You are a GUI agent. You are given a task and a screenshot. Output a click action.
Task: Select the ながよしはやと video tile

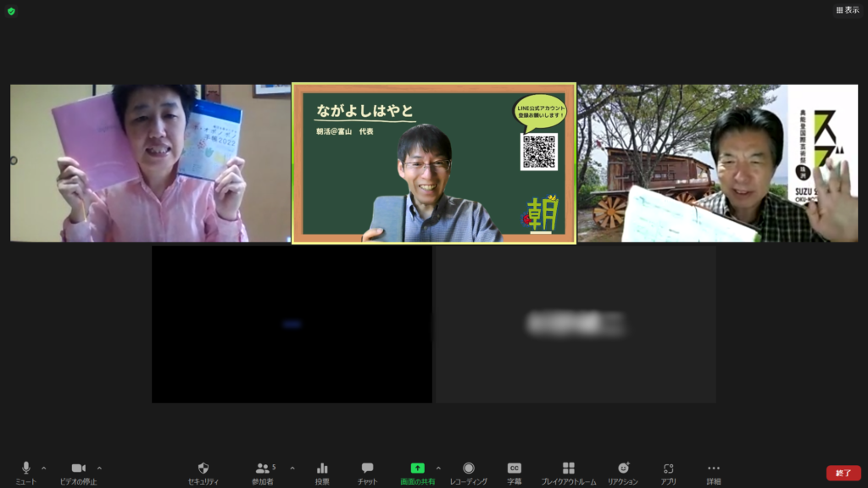[434, 163]
